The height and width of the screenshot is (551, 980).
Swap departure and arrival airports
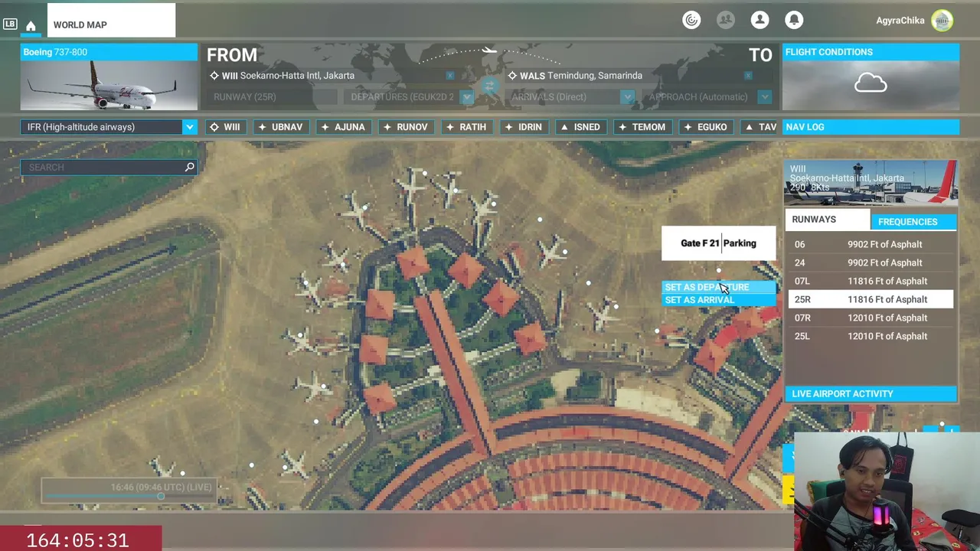coord(489,86)
